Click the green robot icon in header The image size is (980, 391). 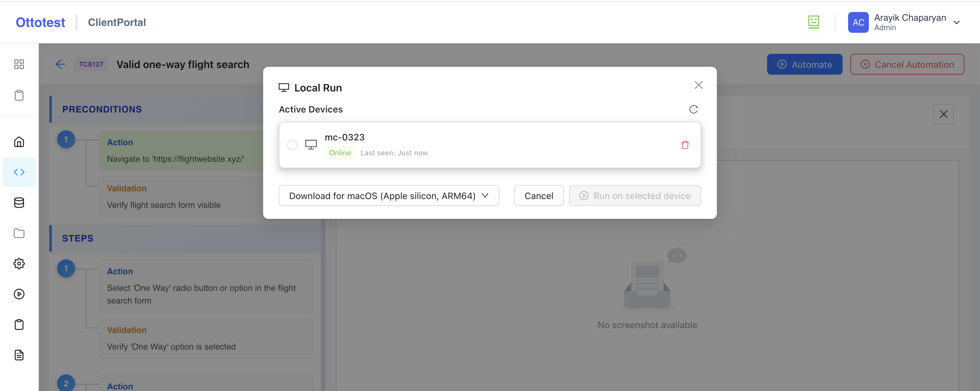click(813, 22)
